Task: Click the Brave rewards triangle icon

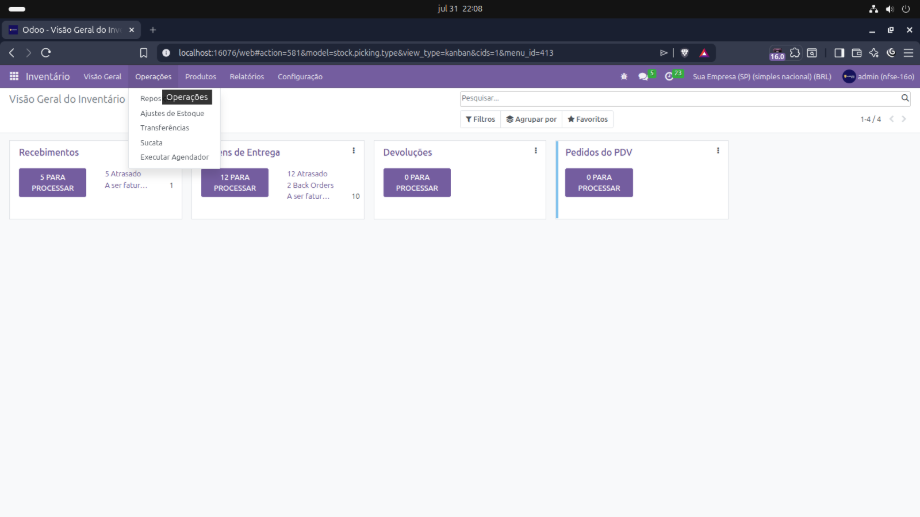Action: click(704, 53)
